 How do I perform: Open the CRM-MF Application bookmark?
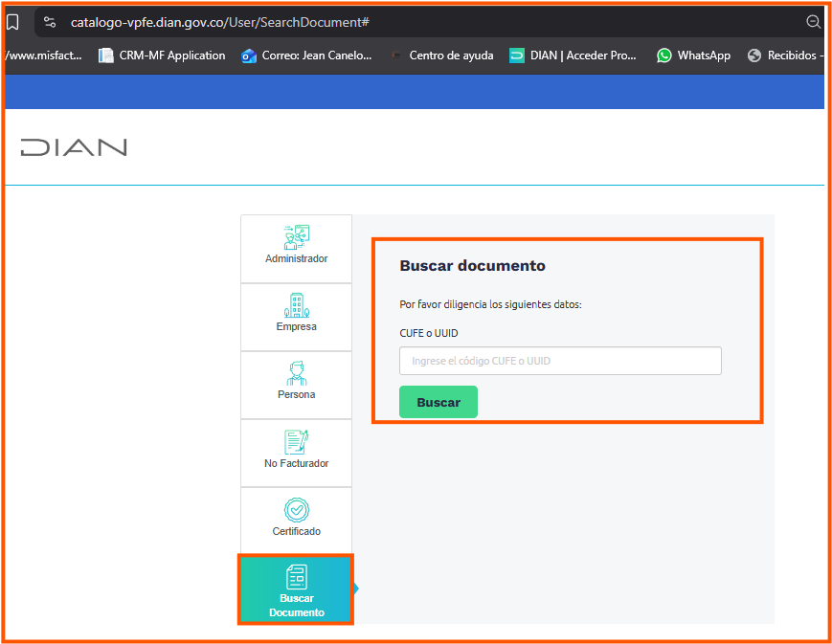(162, 56)
